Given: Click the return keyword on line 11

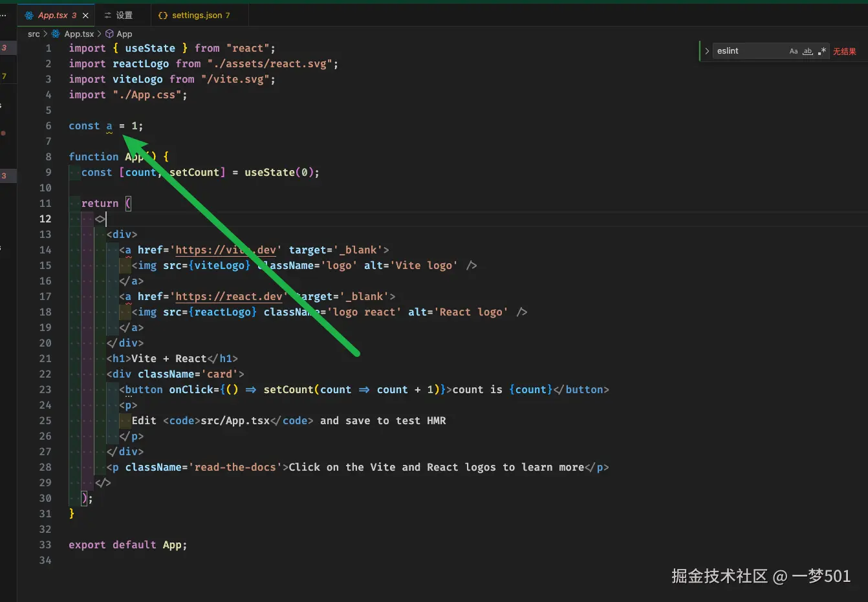Looking at the screenshot, I should click(100, 204).
